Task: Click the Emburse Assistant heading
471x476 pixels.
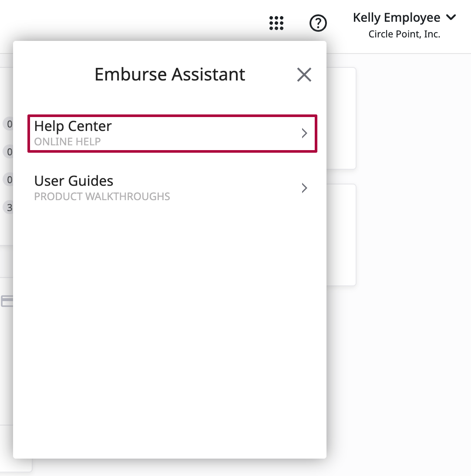Action: click(x=170, y=74)
